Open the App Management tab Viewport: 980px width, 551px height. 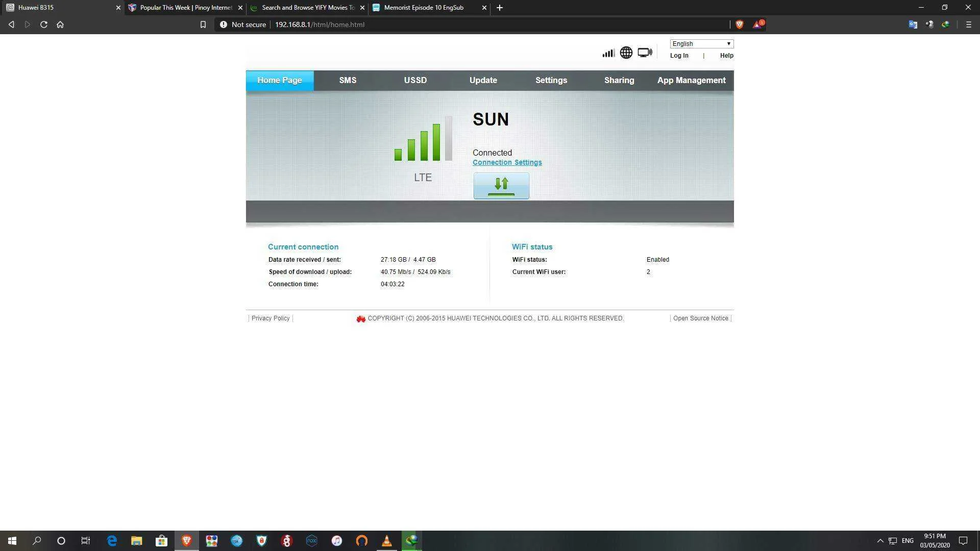pyautogui.click(x=692, y=81)
